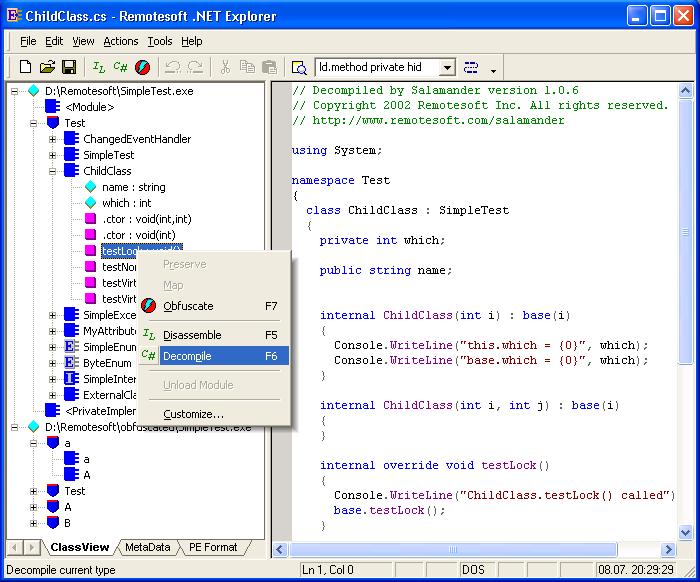Click the New file toolbar icon
700x582 pixels.
(26, 67)
